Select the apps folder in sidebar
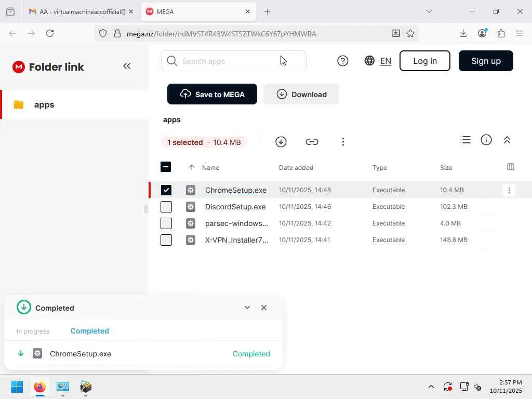 click(75, 104)
